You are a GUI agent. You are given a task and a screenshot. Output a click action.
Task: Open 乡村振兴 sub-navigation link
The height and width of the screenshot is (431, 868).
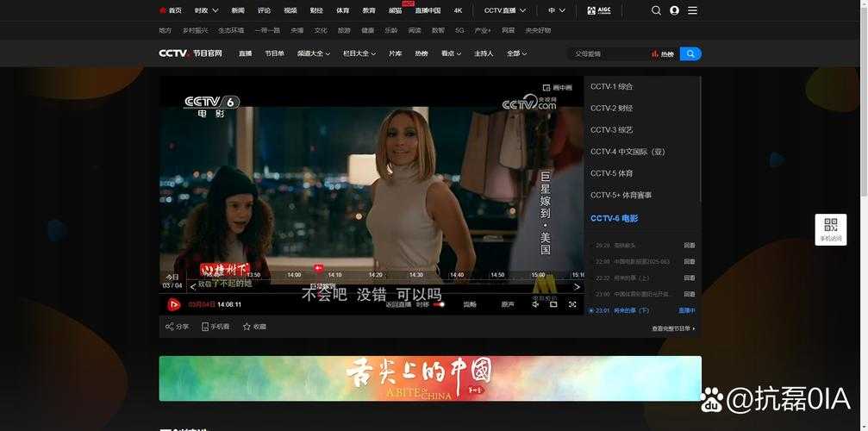coord(196,30)
